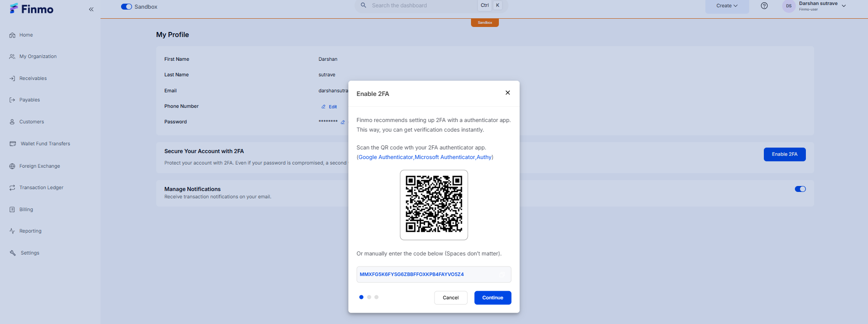Click the Receivables arrow icon
The width and height of the screenshot is (868, 324).
coord(12,79)
